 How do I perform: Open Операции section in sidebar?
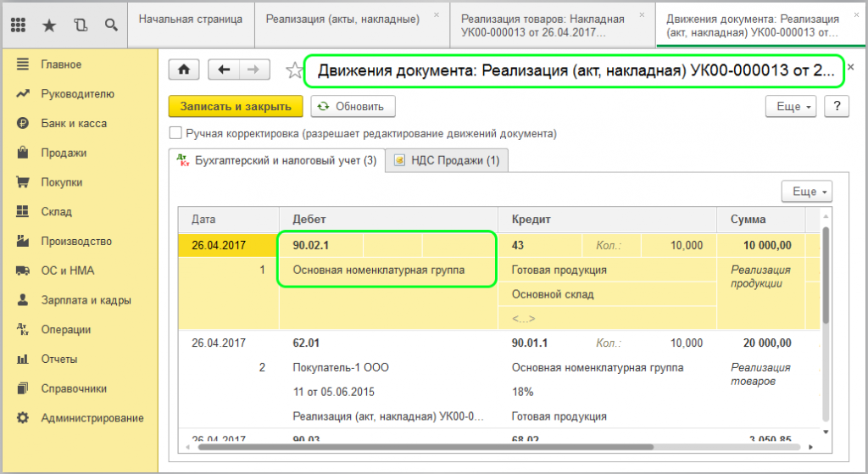pyautogui.click(x=66, y=330)
